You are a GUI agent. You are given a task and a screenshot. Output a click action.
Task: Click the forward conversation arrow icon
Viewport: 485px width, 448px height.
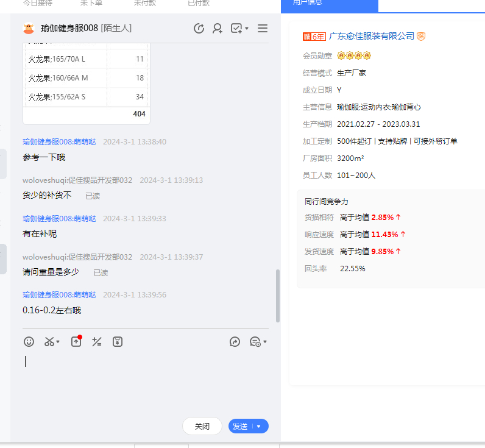point(235,342)
